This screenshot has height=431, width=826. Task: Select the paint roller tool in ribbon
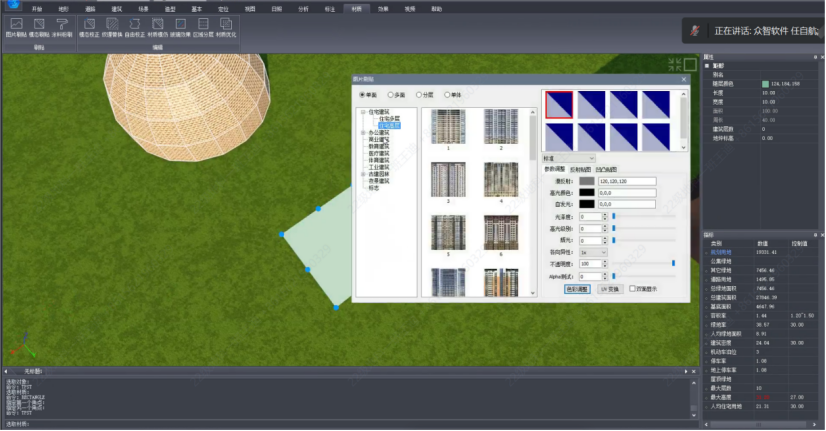pyautogui.click(x=62, y=26)
